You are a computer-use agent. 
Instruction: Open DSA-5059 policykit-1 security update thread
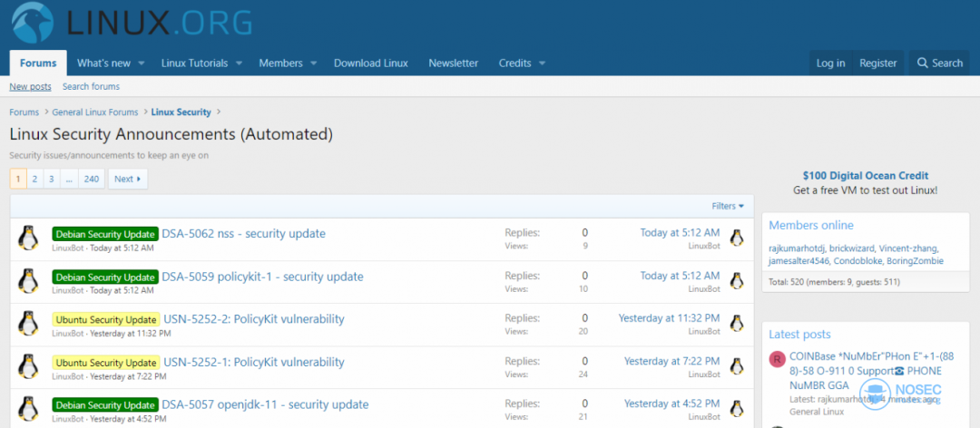click(x=262, y=277)
